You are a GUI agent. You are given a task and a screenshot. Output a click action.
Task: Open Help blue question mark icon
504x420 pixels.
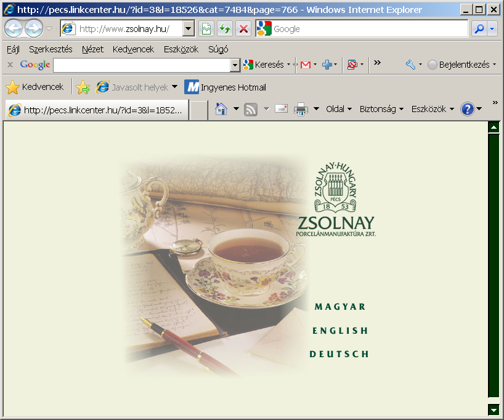pyautogui.click(x=468, y=109)
